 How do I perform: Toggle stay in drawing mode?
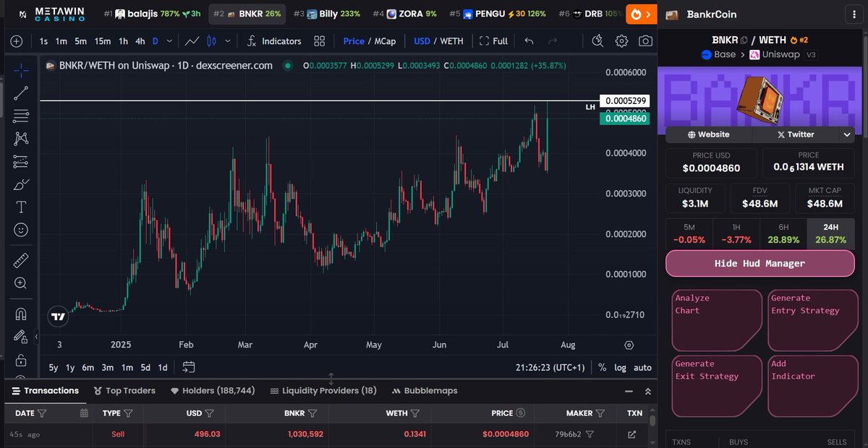tap(21, 336)
